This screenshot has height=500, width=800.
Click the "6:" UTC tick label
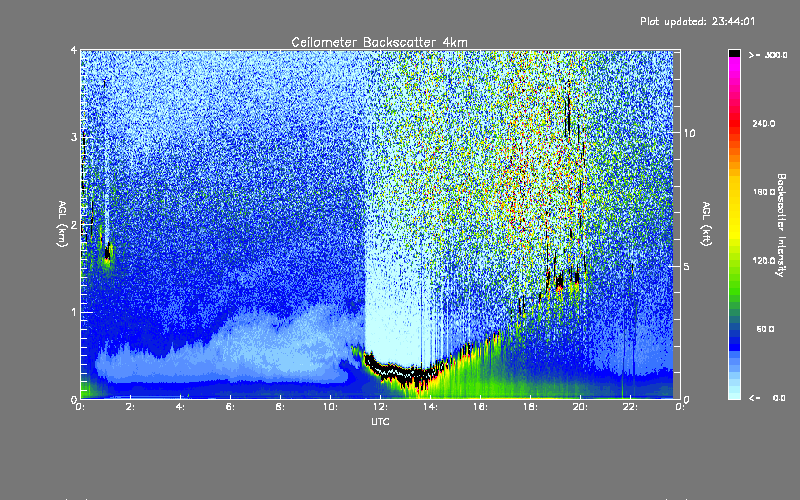click(231, 407)
